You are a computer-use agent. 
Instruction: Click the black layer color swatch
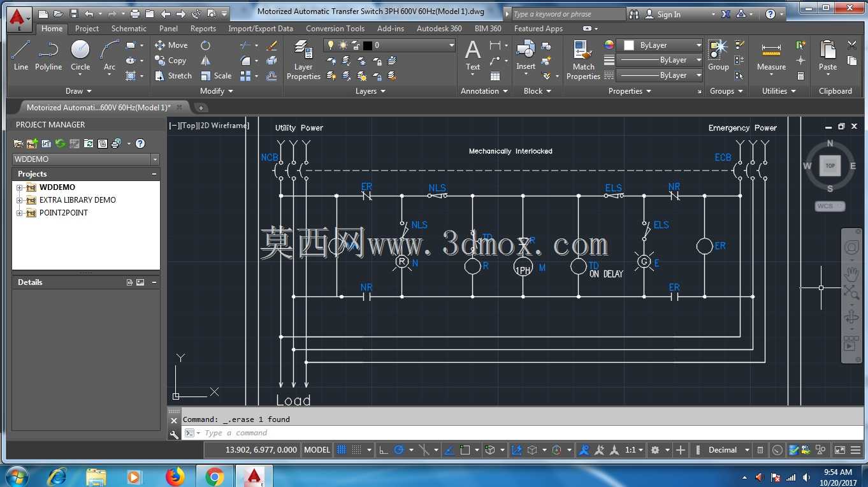tap(367, 45)
